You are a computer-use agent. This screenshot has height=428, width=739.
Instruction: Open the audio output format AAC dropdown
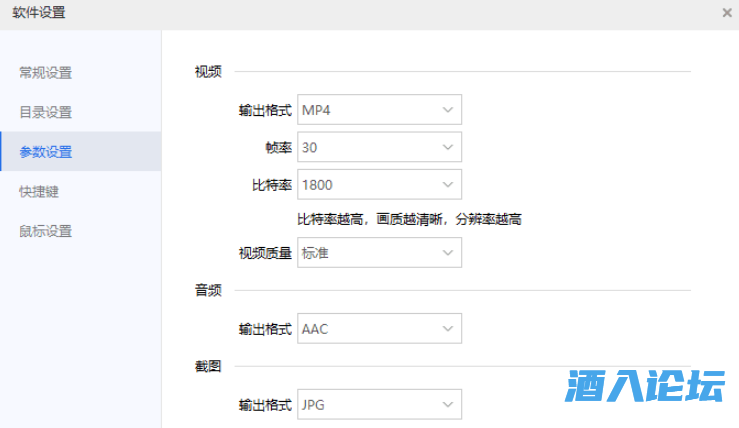pyautogui.click(x=379, y=328)
